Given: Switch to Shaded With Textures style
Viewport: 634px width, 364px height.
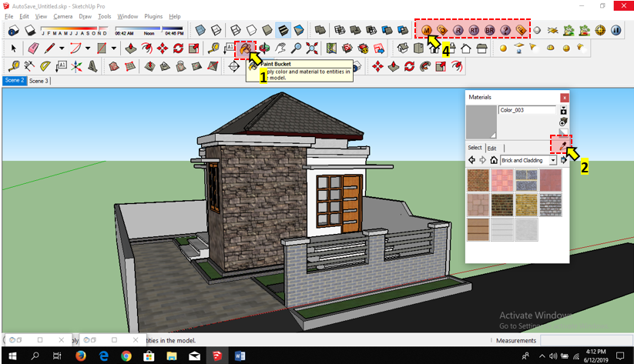Looking at the screenshot, I should [x=283, y=31].
